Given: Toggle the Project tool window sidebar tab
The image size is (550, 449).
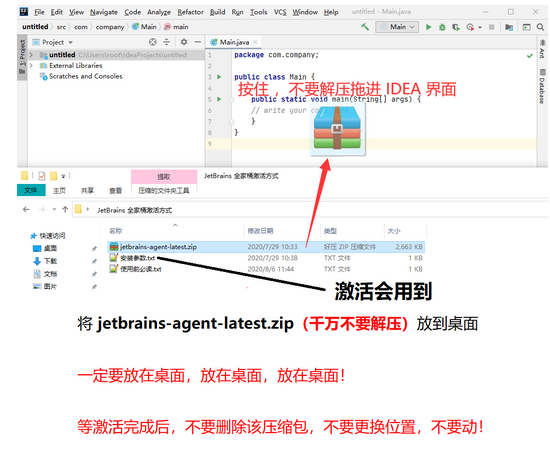Looking at the screenshot, I should 22,57.
